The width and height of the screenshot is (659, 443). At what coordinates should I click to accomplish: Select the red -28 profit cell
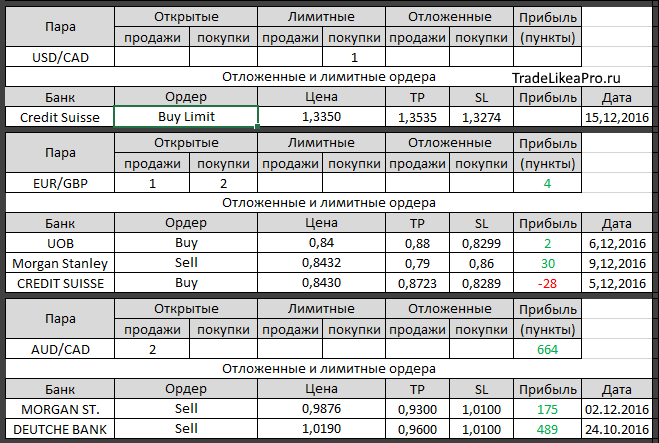click(547, 283)
